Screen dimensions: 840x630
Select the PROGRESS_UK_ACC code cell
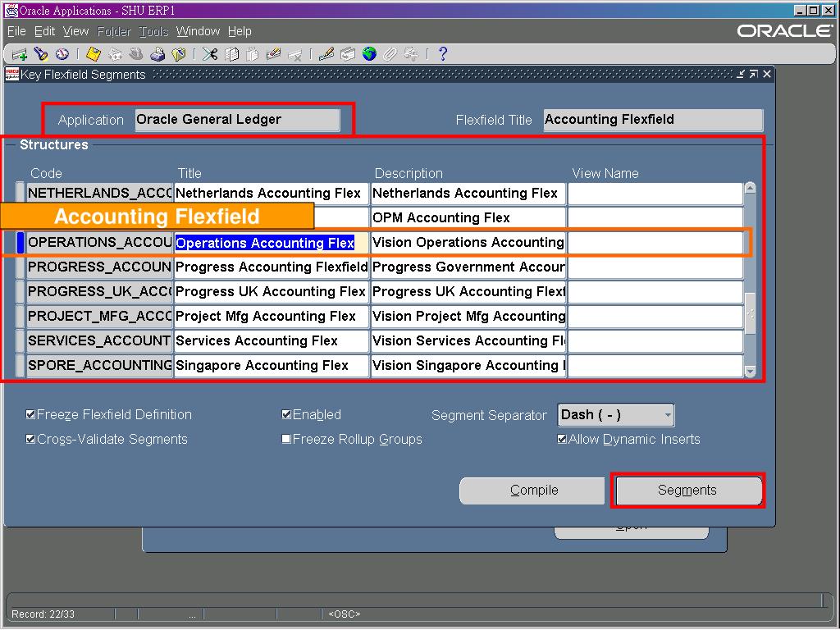[x=99, y=292]
